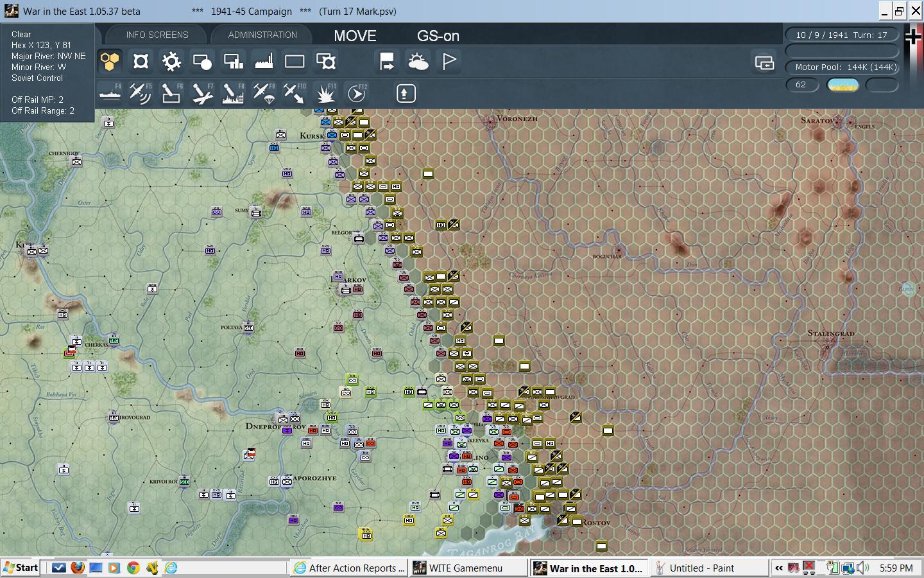Click the Poltava town label
The image size is (924, 578).
pos(232,328)
